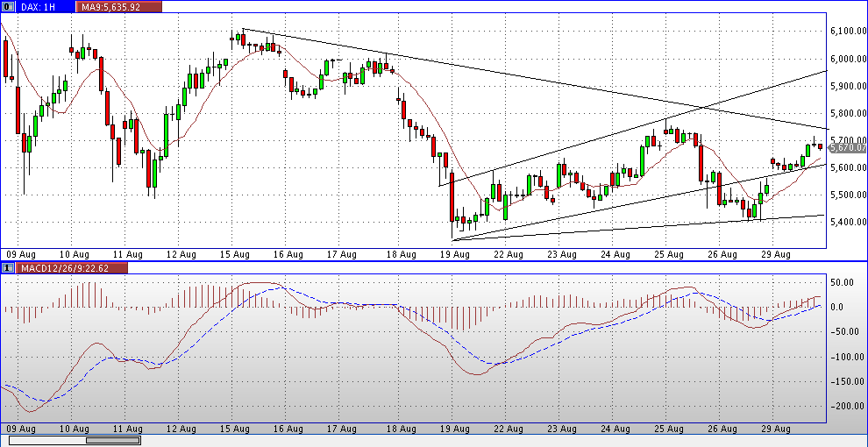
Task: Click the empty track of the horizontal scrollbar
Action: coord(47,440)
